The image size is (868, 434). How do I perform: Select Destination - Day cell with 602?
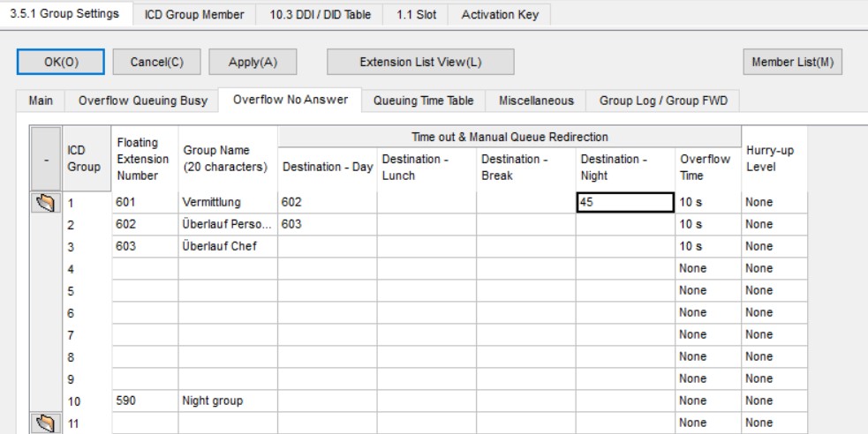pos(328,202)
